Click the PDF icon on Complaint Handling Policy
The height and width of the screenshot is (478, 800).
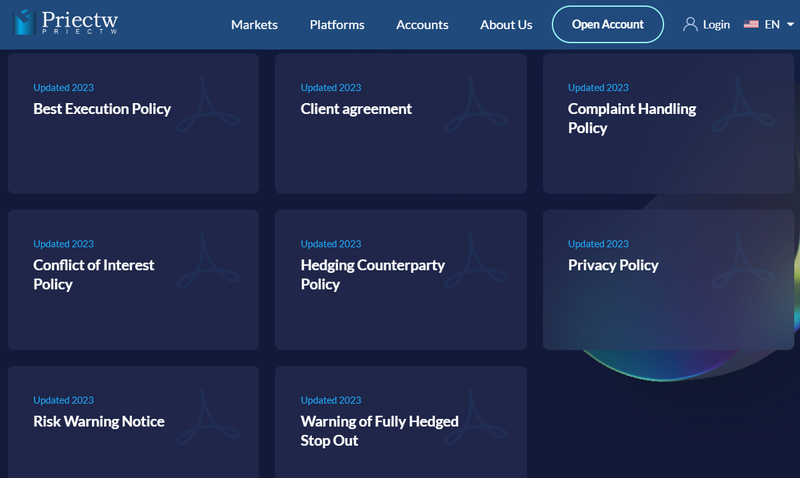tap(743, 105)
